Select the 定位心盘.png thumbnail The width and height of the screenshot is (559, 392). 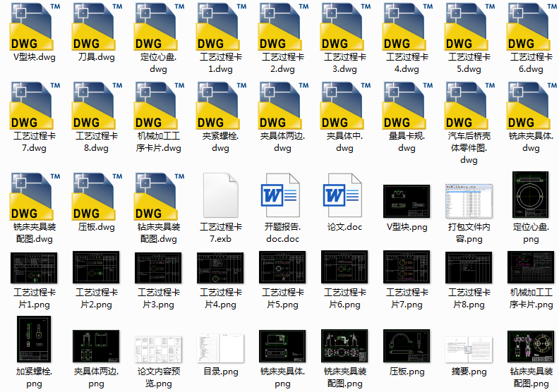coord(531,195)
